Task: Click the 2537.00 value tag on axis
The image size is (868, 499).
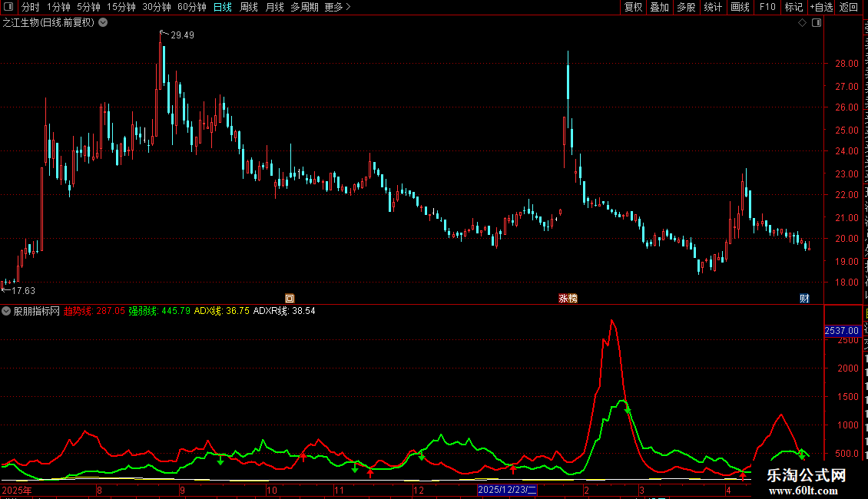Action: coord(841,331)
